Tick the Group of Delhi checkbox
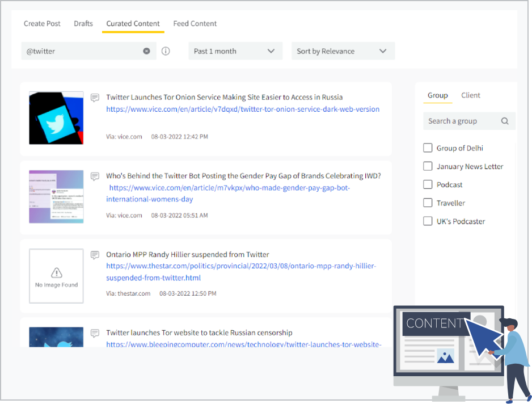This screenshot has height=404, width=532. tap(428, 148)
